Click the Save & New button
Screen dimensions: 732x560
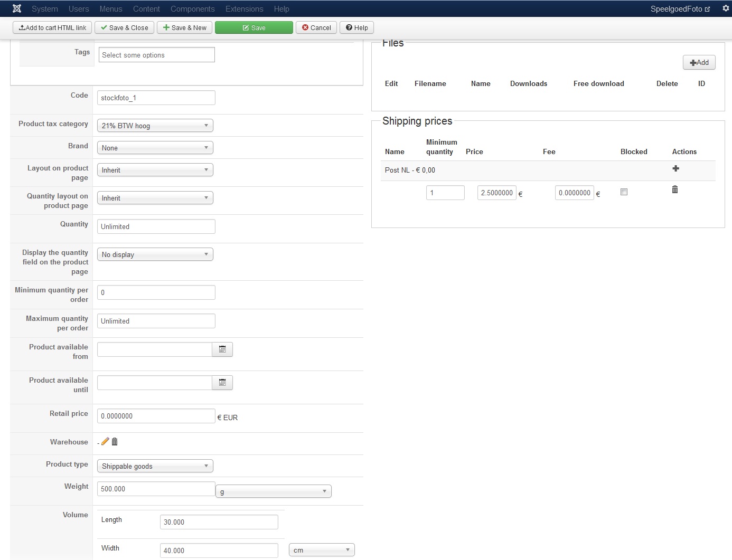tap(185, 27)
